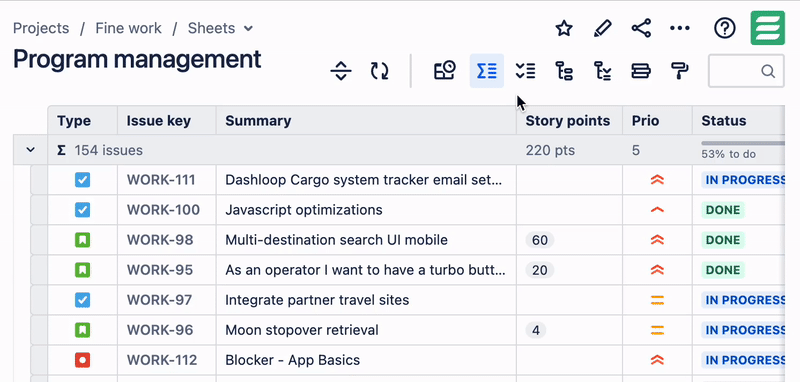
Task: Open DONE status of WORK-98
Action: click(723, 240)
